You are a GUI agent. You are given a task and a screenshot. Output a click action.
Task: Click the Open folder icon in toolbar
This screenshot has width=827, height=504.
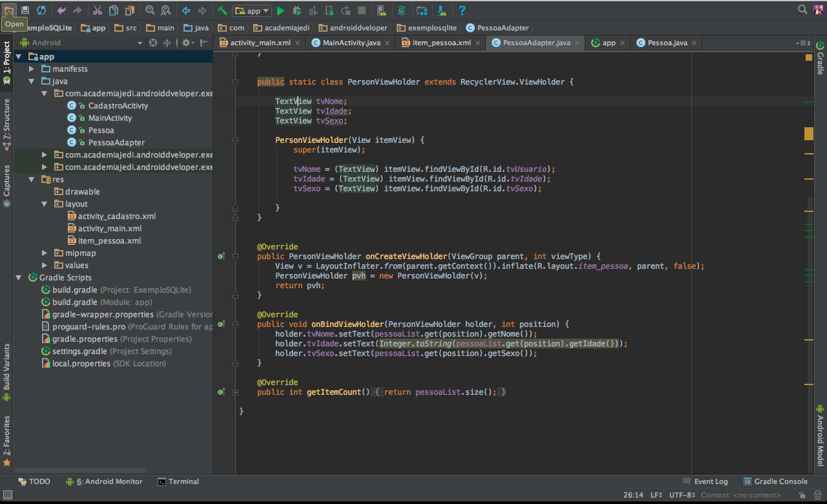pyautogui.click(x=9, y=10)
